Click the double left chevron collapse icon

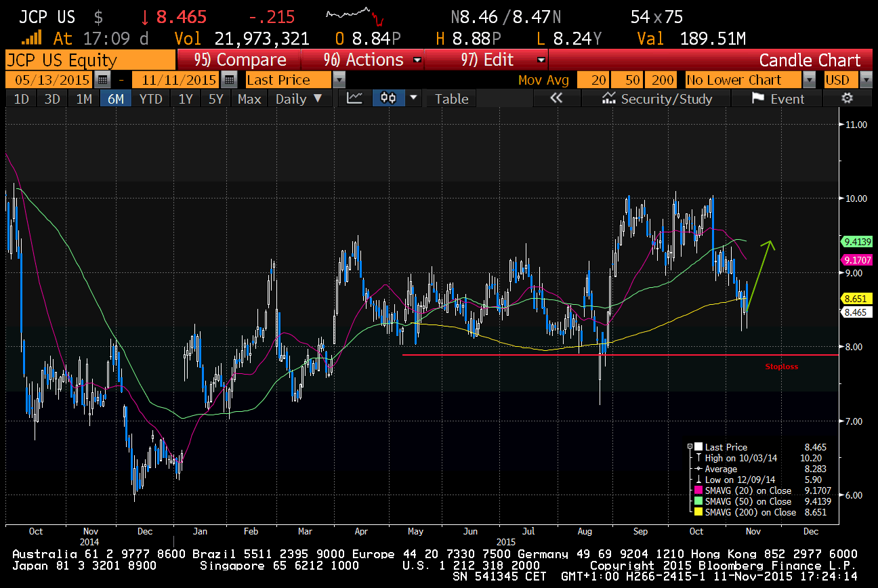point(556,98)
